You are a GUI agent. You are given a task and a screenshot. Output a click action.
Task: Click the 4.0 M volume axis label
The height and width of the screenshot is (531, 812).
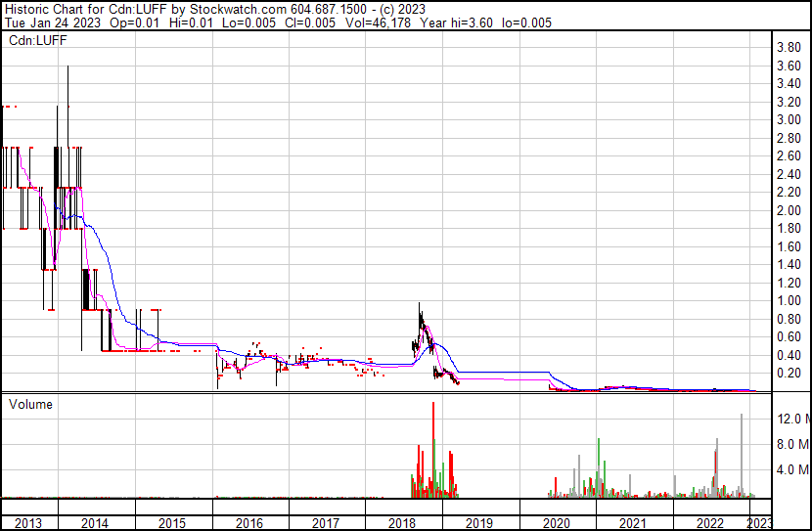click(792, 469)
